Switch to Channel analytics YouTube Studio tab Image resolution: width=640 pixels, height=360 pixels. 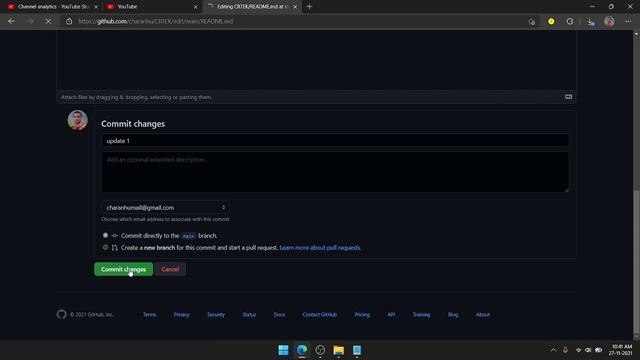[x=52, y=7]
